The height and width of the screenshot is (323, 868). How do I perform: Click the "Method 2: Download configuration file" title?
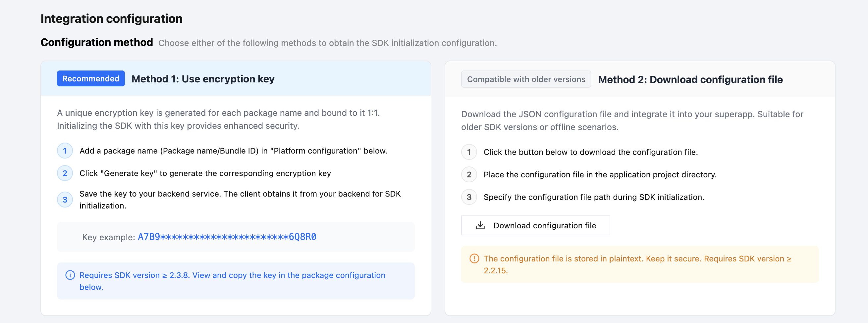coord(690,79)
